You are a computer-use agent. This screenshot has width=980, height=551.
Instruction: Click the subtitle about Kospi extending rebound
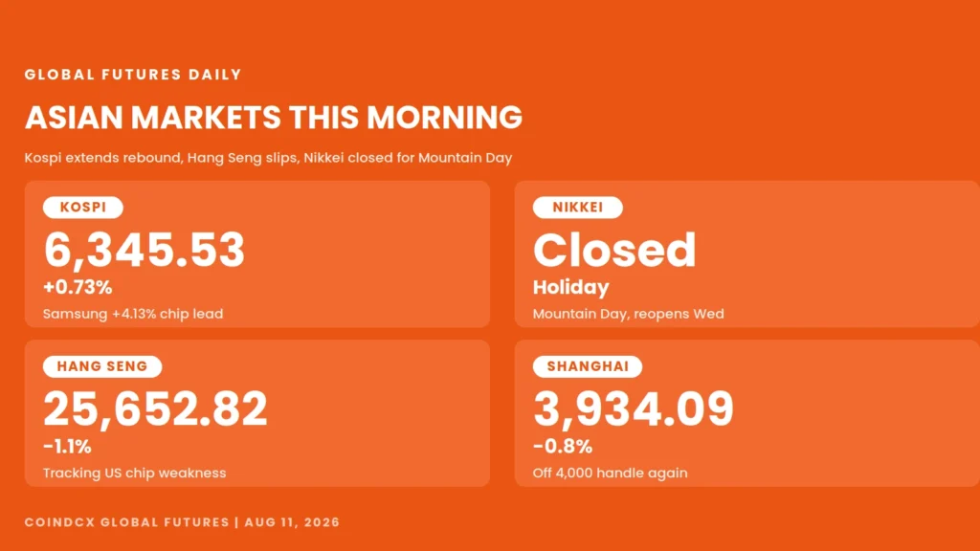pyautogui.click(x=269, y=158)
